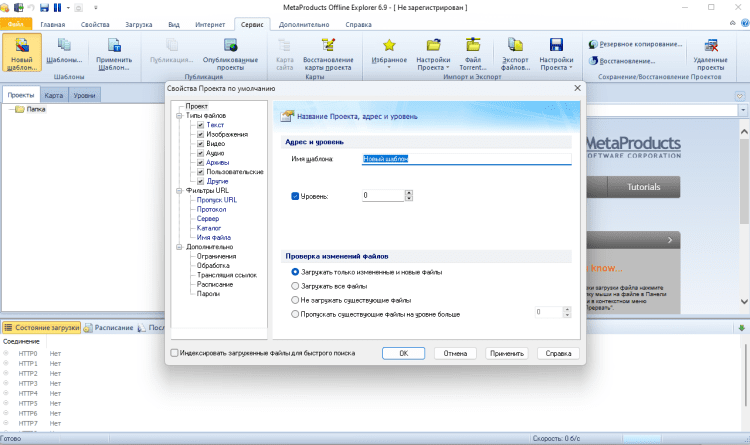Screen dimensions: 750x445
Task: Click the Справка button in dialog
Action: pos(558,353)
